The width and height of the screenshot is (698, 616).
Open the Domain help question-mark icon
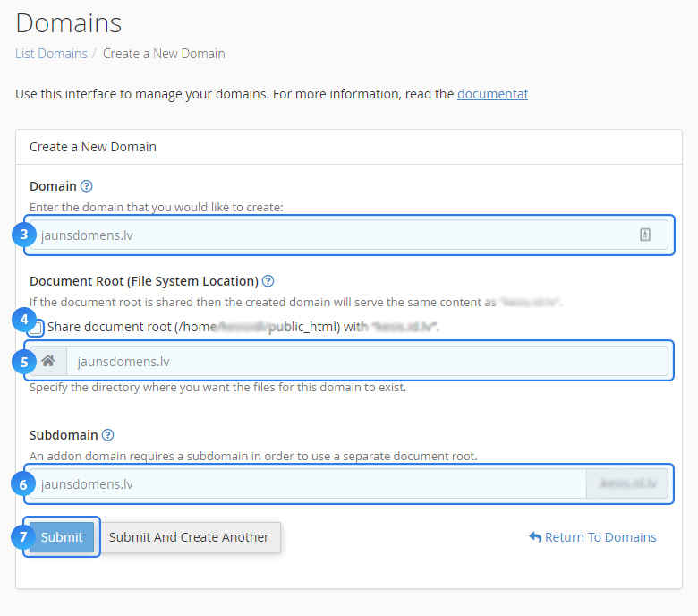87,186
